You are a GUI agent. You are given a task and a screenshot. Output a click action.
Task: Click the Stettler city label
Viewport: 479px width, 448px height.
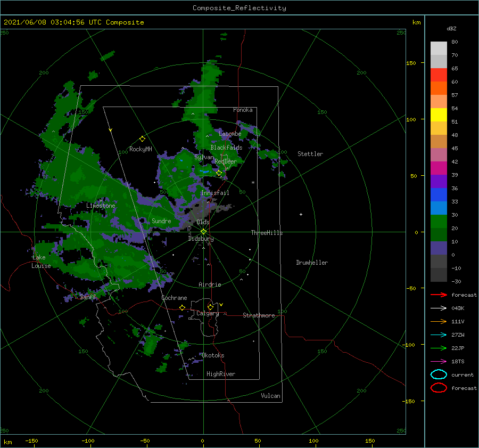tap(310, 154)
